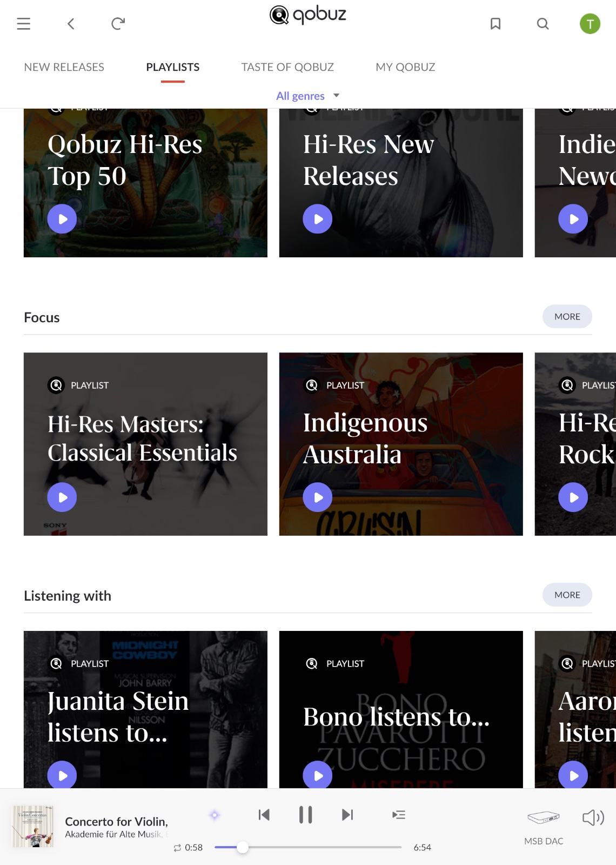
Task: Play the Indie playlist in the first row
Action: tap(573, 219)
